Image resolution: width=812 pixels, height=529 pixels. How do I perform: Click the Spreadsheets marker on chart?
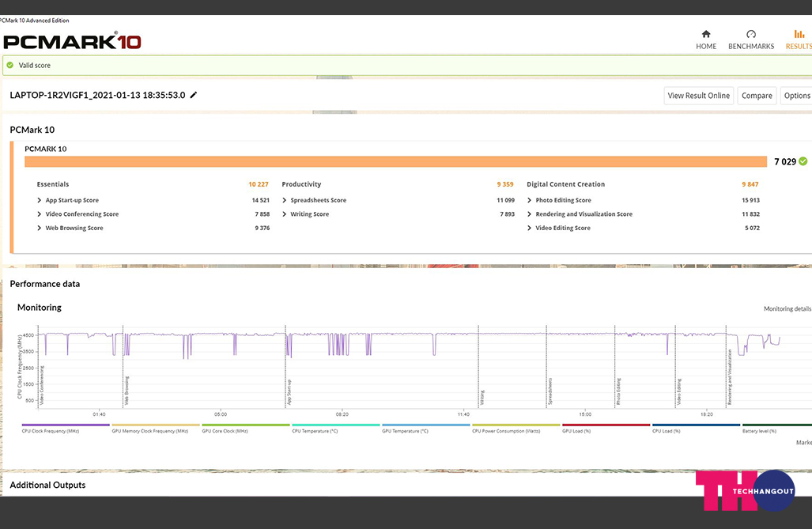(550, 391)
